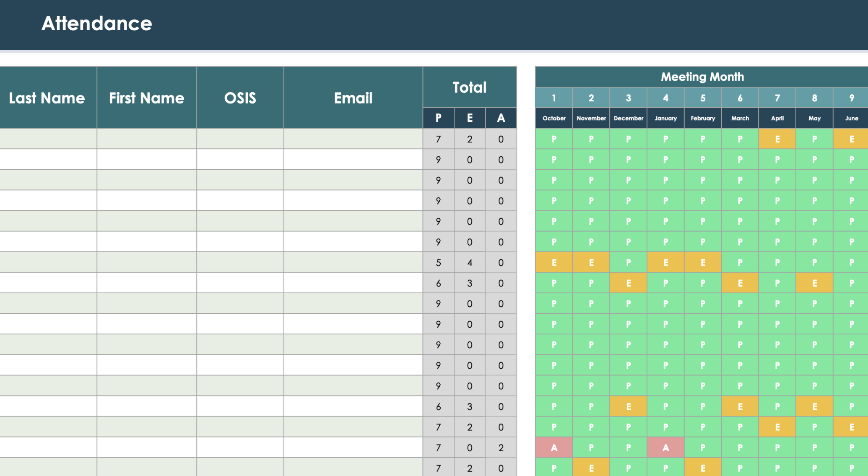Click meeting number 1 header

[x=554, y=98]
